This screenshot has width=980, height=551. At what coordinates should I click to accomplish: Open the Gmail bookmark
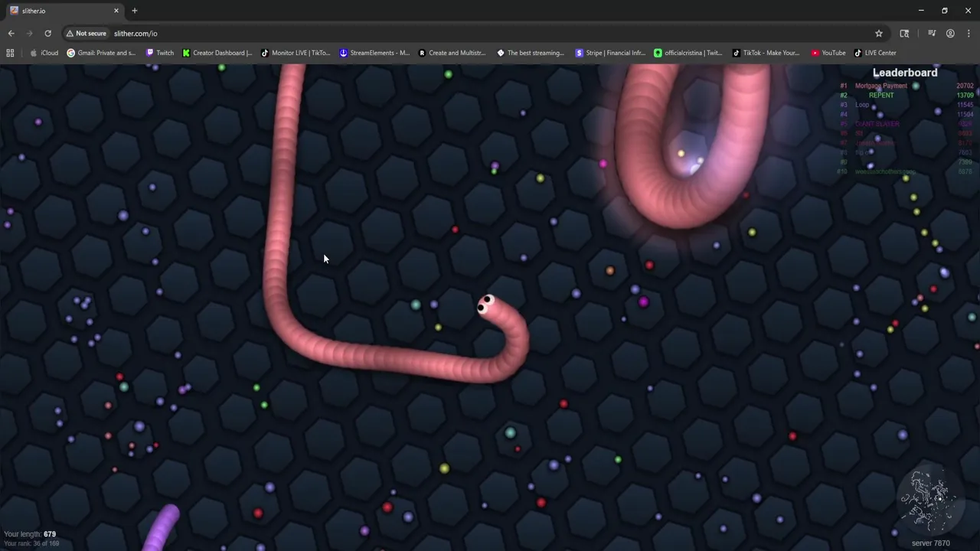coord(101,53)
